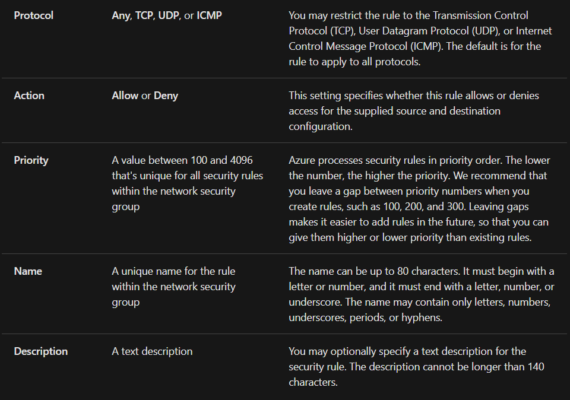
Task: Click the Priority row heading
Action: pyautogui.click(x=31, y=160)
